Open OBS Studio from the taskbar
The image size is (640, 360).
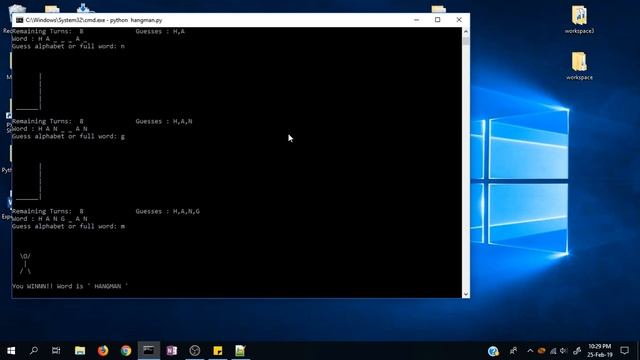[x=195, y=351]
